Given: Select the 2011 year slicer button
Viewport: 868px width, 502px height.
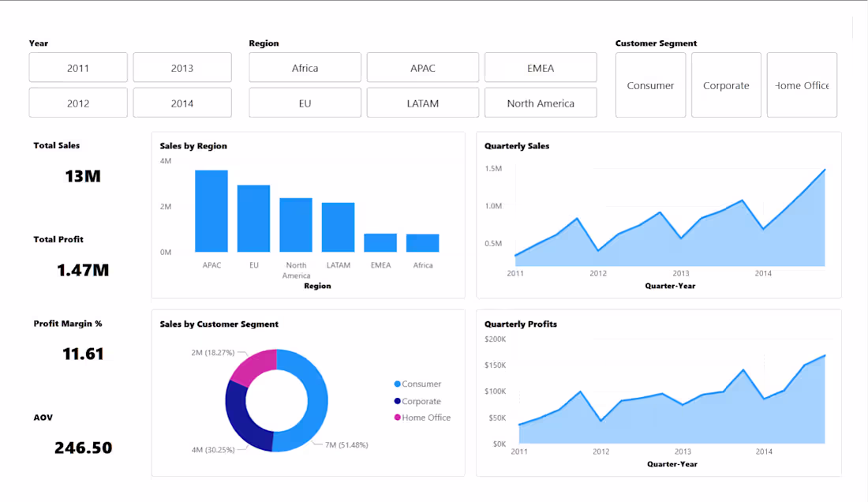Looking at the screenshot, I should tap(78, 67).
